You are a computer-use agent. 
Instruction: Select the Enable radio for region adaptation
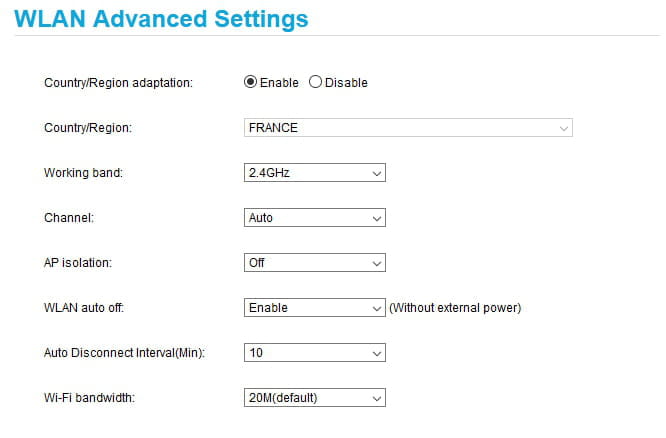pos(250,82)
